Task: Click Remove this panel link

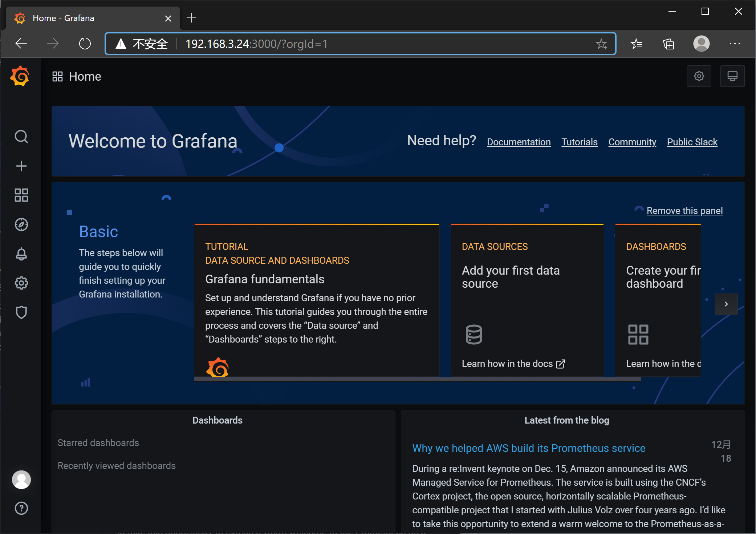Action: pos(684,211)
